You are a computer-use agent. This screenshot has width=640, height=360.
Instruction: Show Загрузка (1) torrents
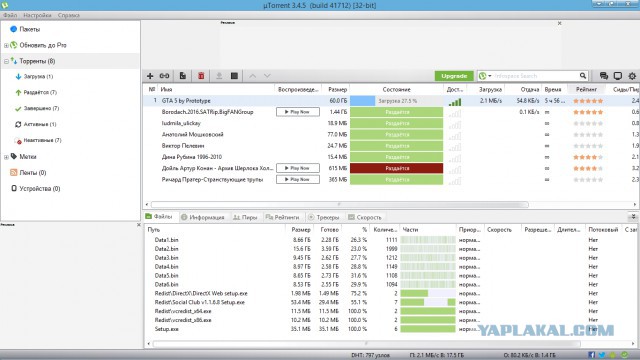(x=38, y=77)
